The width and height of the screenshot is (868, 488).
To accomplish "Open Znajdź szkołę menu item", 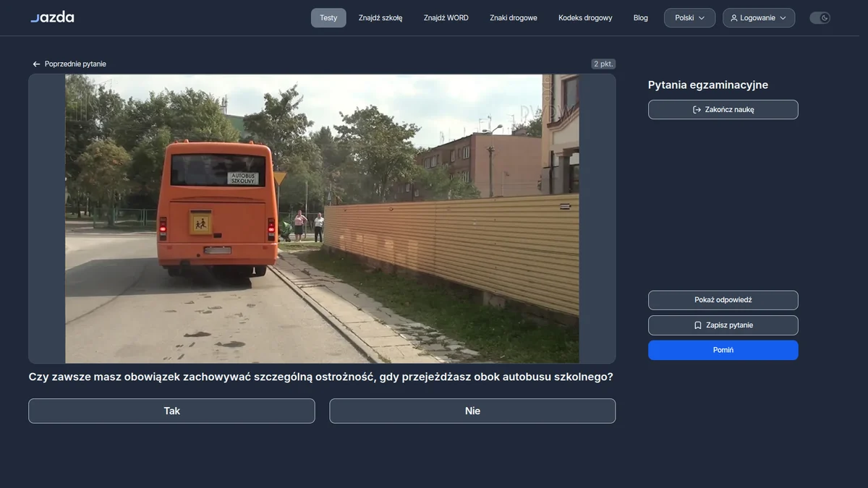I will click(x=380, y=18).
